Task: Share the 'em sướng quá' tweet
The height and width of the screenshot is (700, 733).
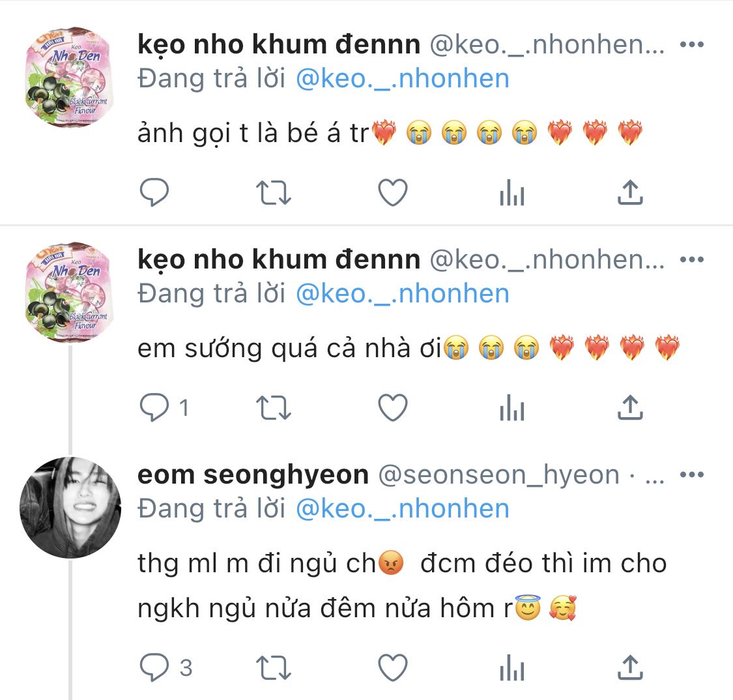Action: 629,408
